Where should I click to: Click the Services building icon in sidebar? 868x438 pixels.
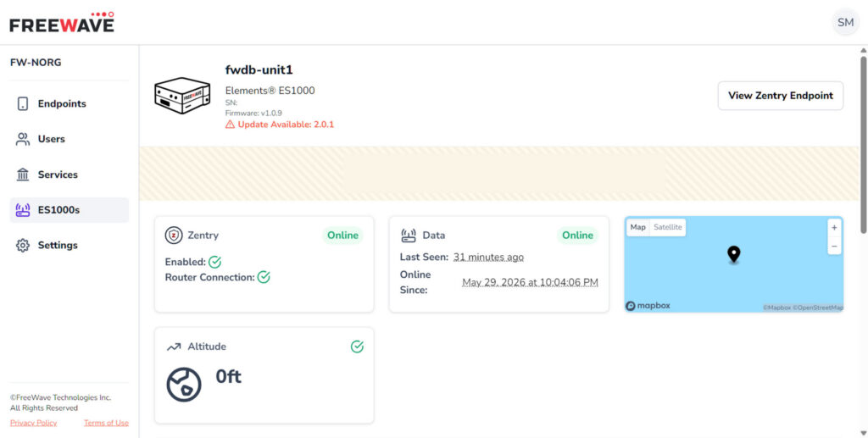(23, 175)
